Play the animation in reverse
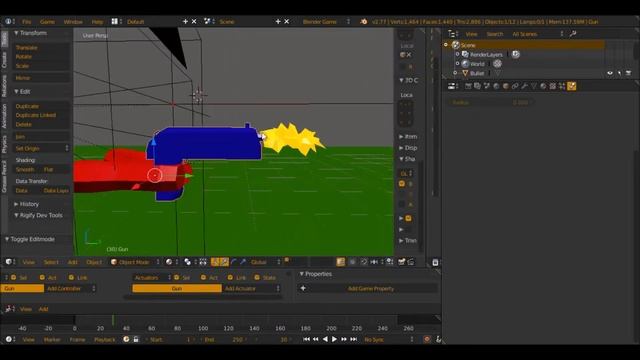 [325, 339]
